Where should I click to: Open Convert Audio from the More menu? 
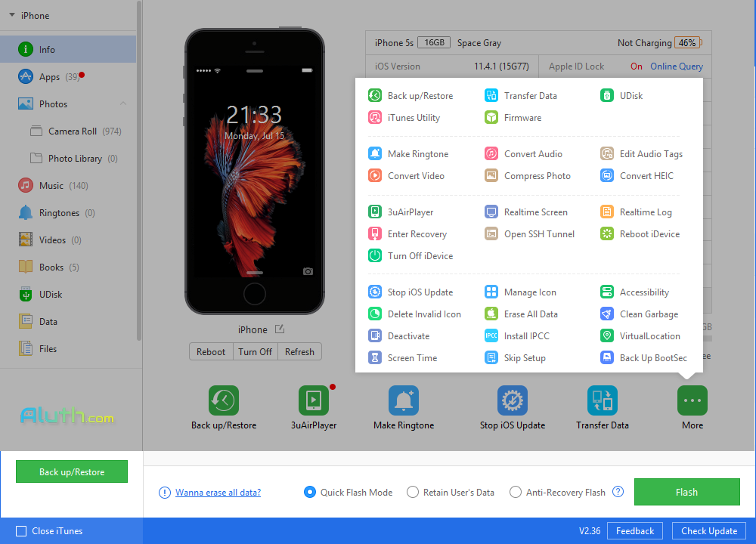tap(533, 153)
